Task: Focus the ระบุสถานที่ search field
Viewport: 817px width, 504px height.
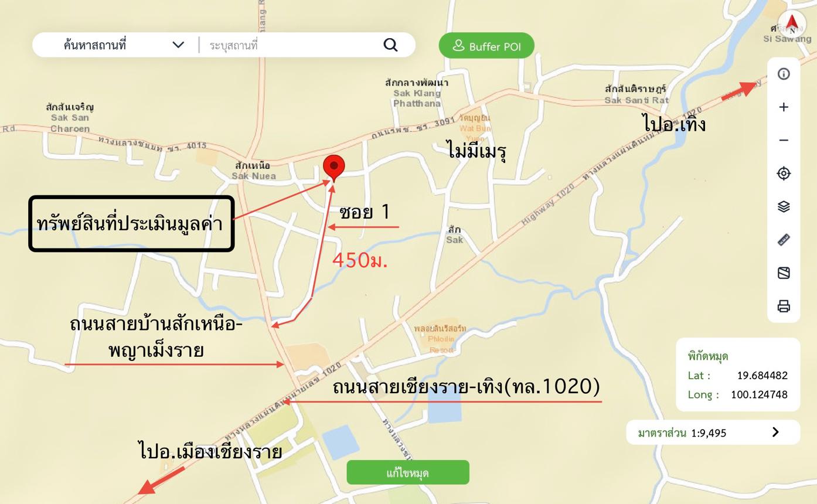Action: (293, 45)
